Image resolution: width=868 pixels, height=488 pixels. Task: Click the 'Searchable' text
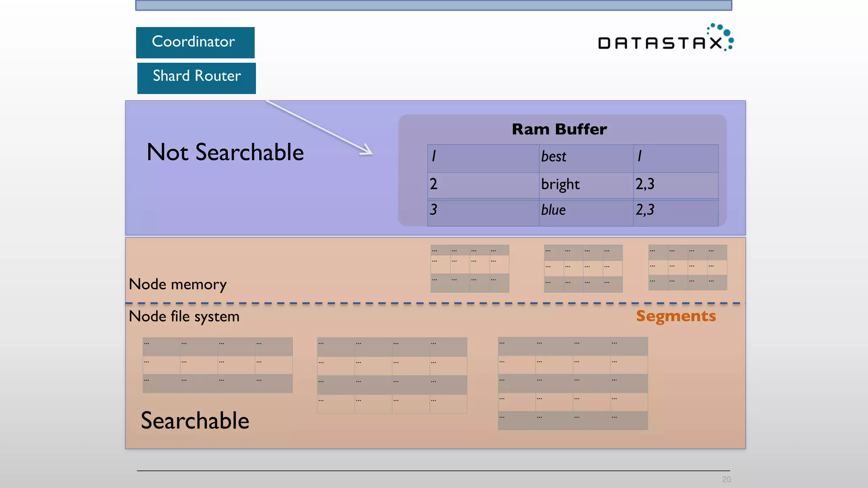195,421
